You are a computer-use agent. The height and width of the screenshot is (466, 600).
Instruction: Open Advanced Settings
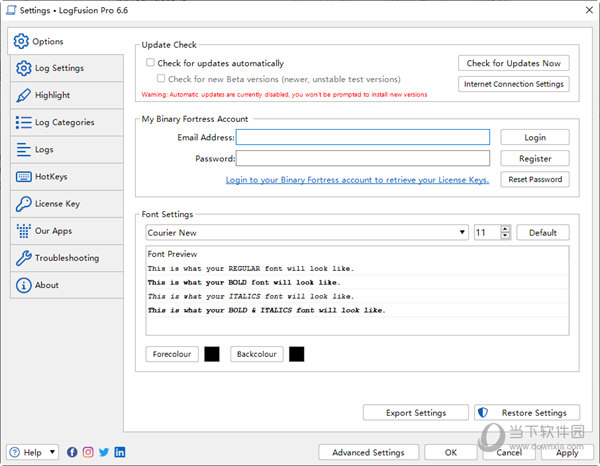[368, 453]
